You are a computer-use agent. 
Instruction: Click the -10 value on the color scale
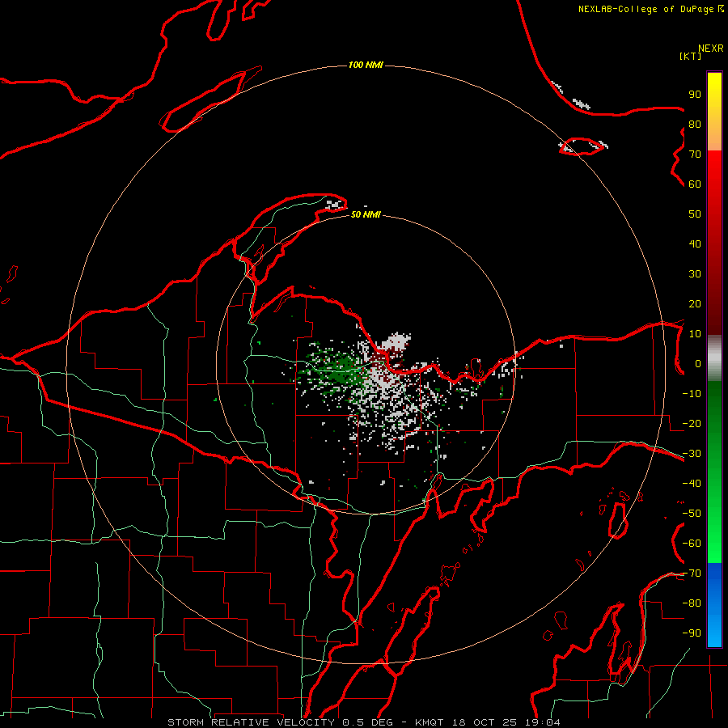coord(692,394)
